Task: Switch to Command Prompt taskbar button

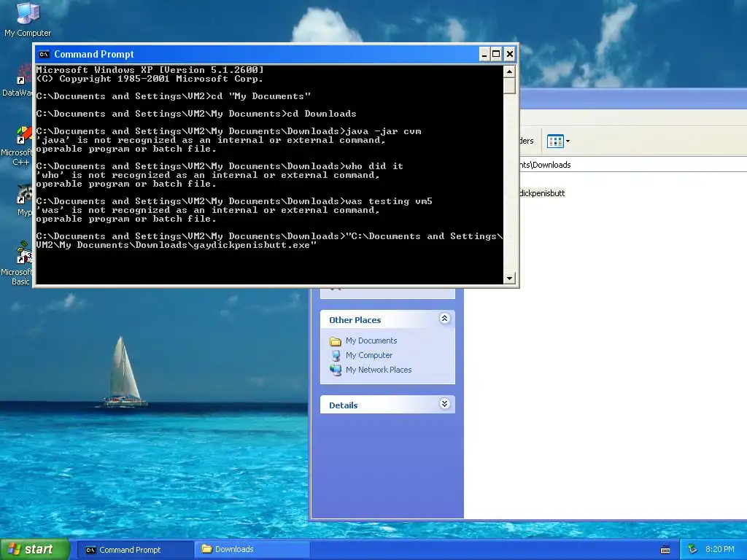Action: point(135,550)
